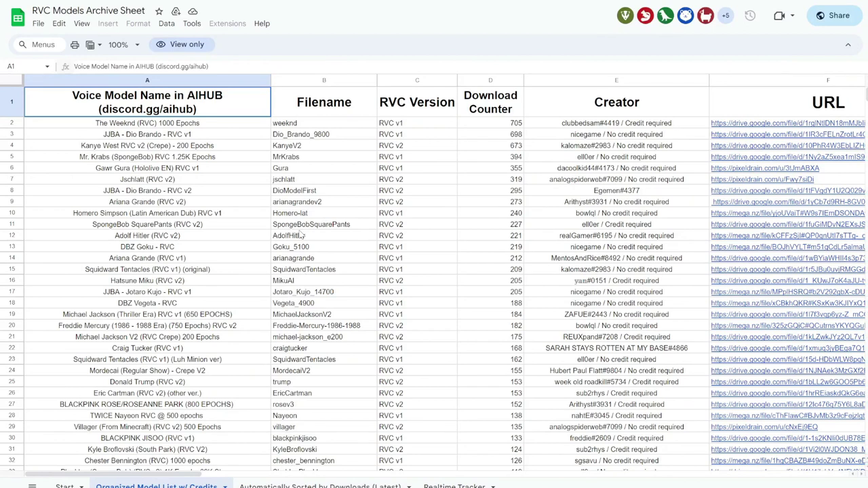Switch to the Realtime Tracker tab
The image size is (868, 488).
point(454,485)
